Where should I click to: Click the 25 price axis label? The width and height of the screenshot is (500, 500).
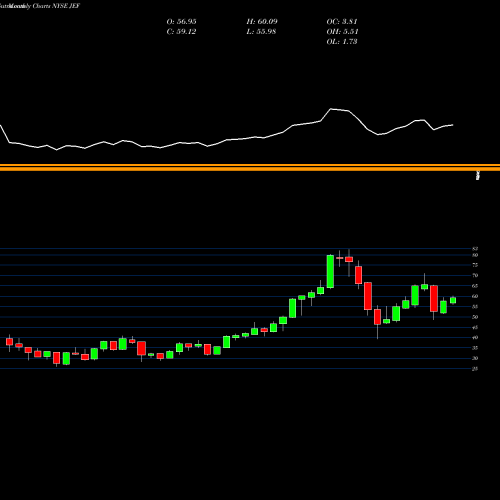(475, 369)
